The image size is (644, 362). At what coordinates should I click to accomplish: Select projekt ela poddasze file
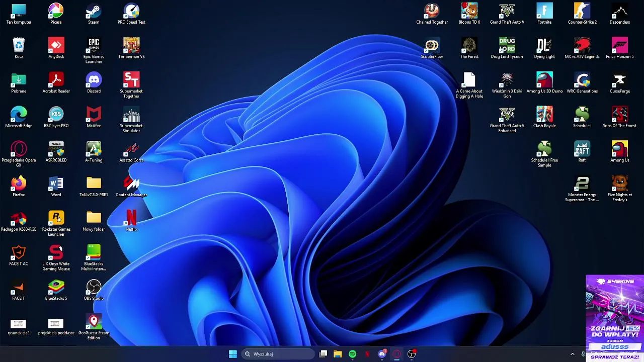pos(56,326)
